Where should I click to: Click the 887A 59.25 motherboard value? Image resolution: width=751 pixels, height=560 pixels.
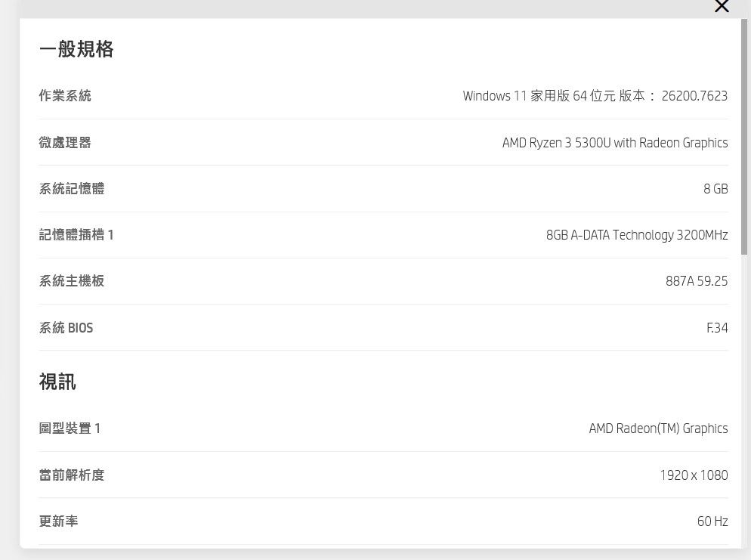point(697,281)
